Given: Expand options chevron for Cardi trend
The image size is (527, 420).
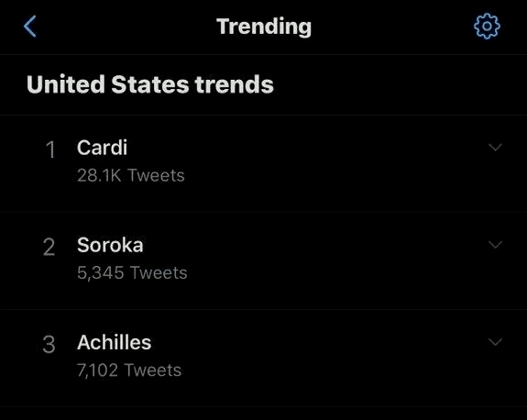Looking at the screenshot, I should click(x=495, y=148).
